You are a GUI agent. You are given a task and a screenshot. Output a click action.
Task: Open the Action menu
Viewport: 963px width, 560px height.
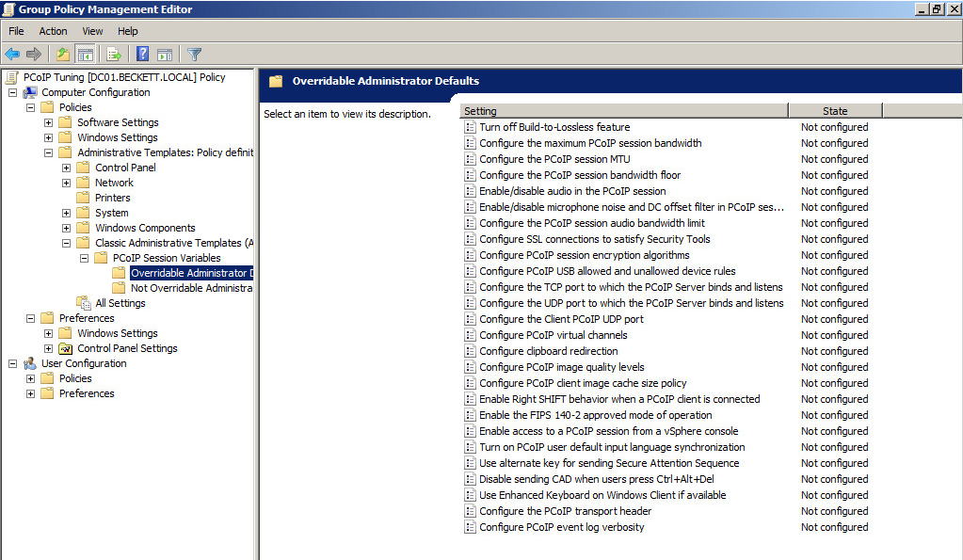coord(53,31)
